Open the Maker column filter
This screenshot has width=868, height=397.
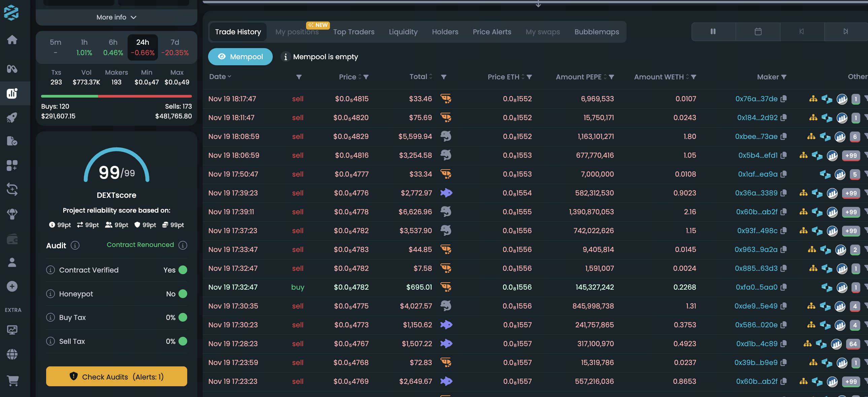(x=784, y=77)
